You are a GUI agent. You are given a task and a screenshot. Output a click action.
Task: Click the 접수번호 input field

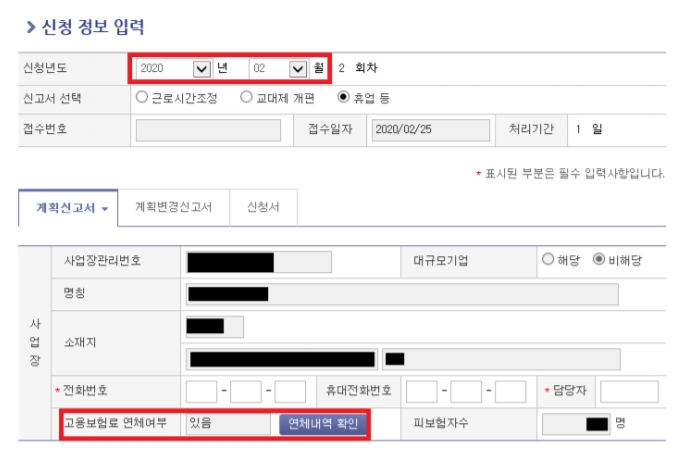(x=208, y=130)
